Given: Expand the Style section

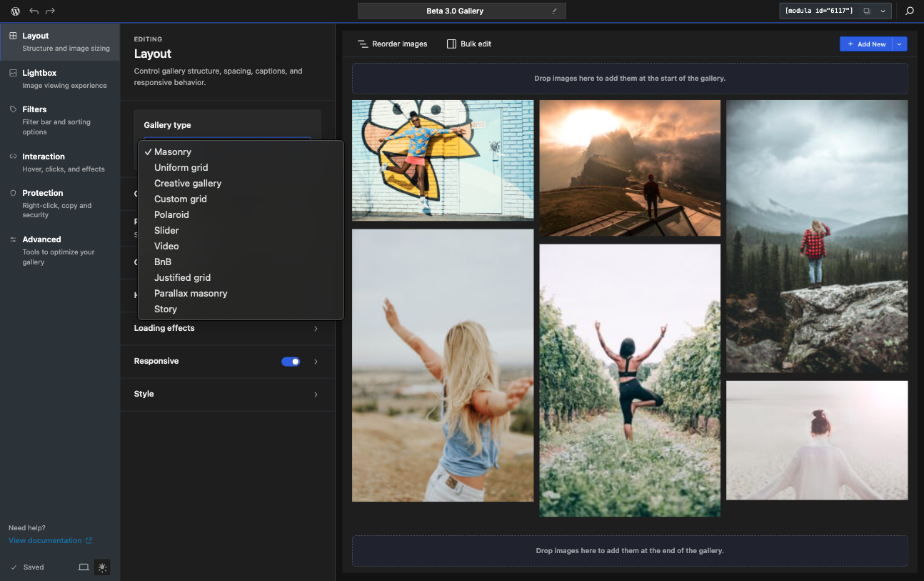Looking at the screenshot, I should coord(227,394).
